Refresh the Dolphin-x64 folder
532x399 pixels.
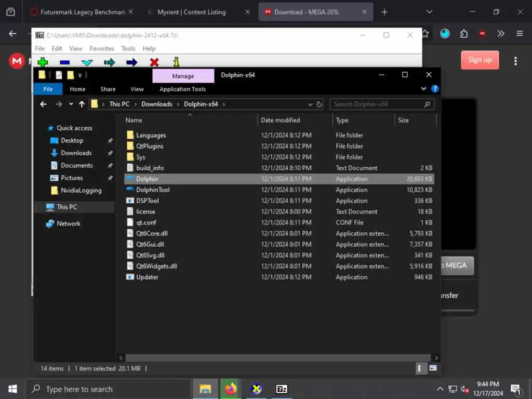(x=320, y=104)
